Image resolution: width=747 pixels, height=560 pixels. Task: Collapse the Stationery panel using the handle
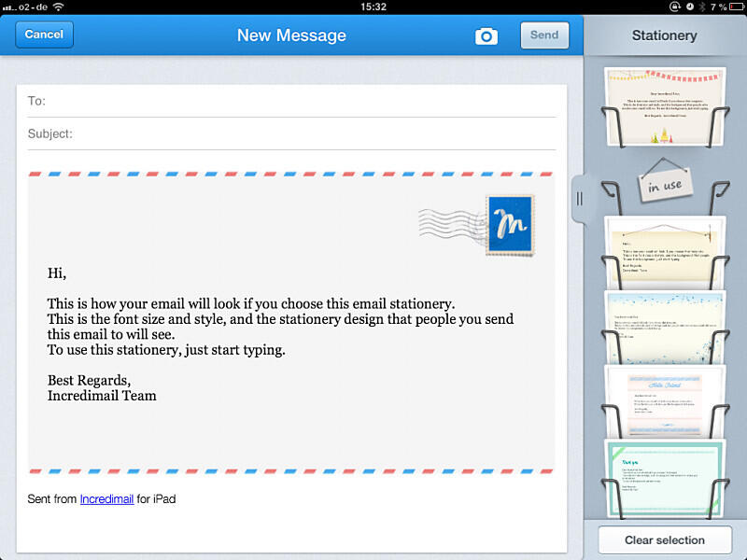(x=579, y=199)
